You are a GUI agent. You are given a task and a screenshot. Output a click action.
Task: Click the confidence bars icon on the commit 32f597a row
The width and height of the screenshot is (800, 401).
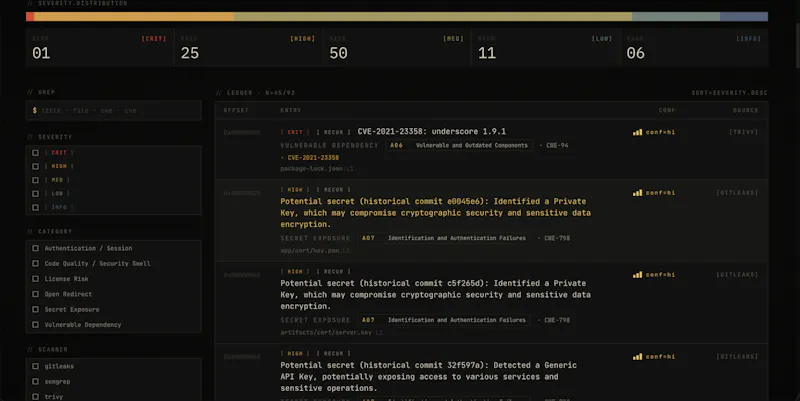point(637,357)
